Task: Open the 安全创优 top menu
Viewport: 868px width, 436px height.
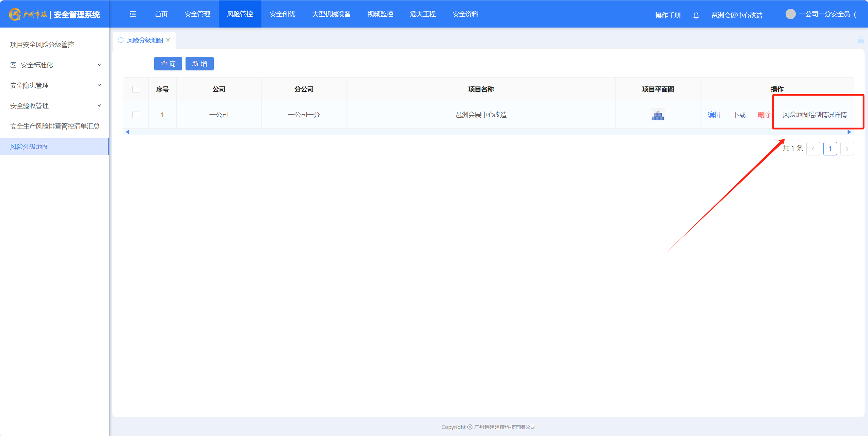Action: point(282,14)
